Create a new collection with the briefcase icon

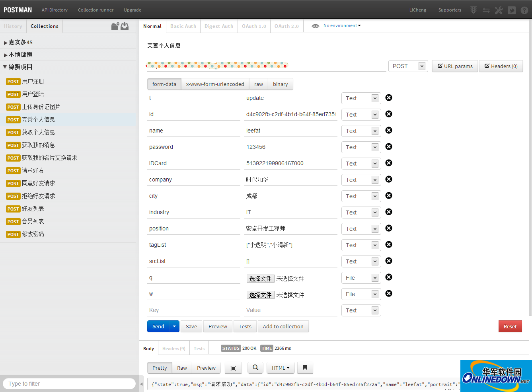coord(115,25)
